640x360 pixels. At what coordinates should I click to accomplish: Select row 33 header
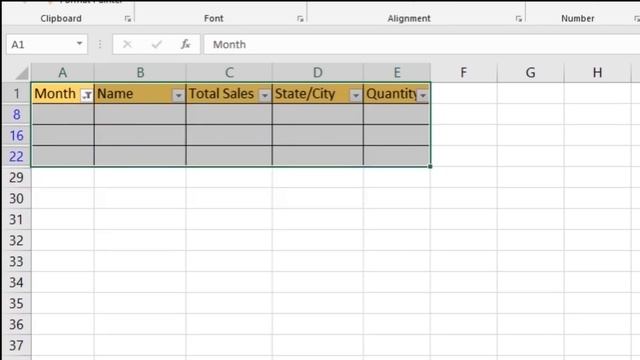tap(16, 261)
